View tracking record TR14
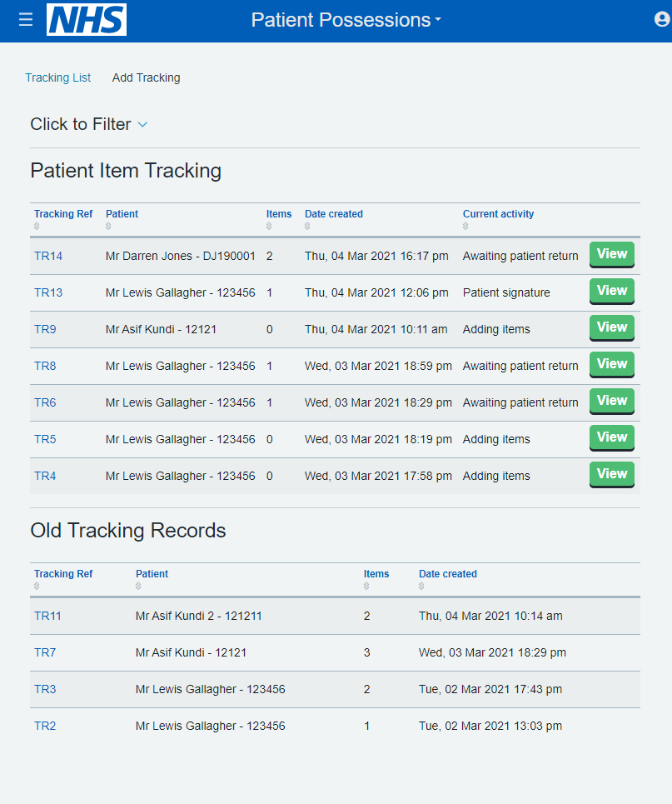 (x=611, y=254)
